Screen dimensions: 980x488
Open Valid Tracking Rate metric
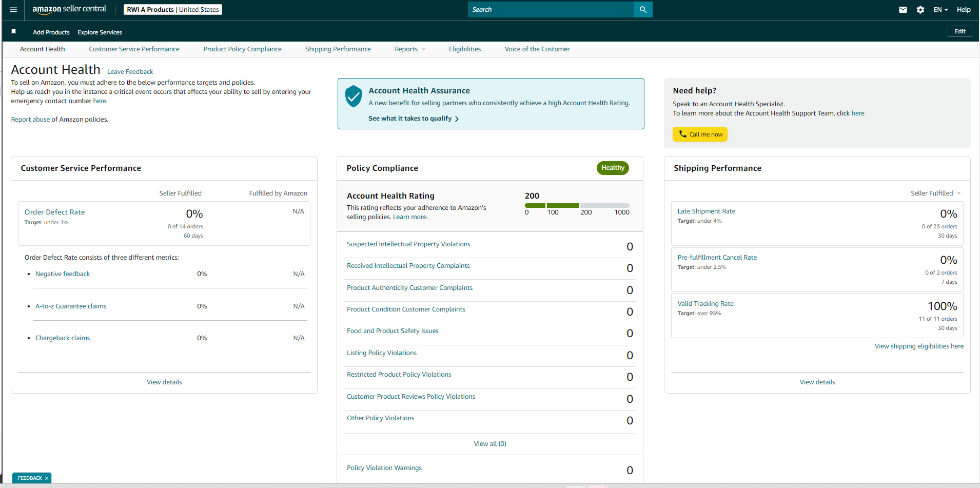[x=705, y=304]
